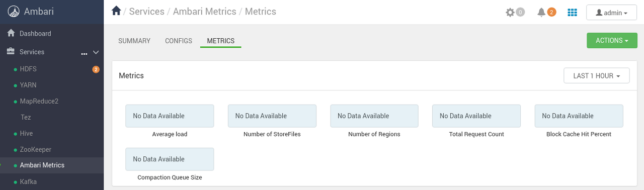
Task: Collapse the Services section chevron
Action: pyautogui.click(x=96, y=52)
